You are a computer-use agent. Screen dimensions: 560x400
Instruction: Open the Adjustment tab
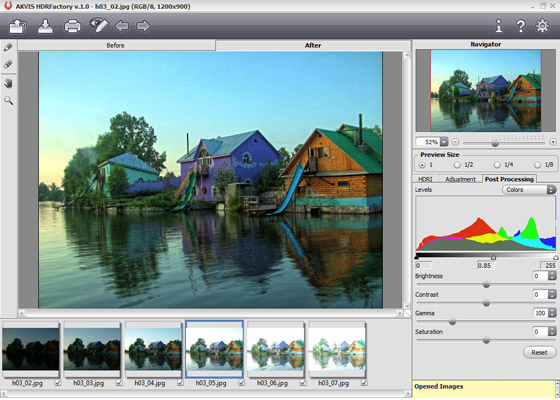460,179
